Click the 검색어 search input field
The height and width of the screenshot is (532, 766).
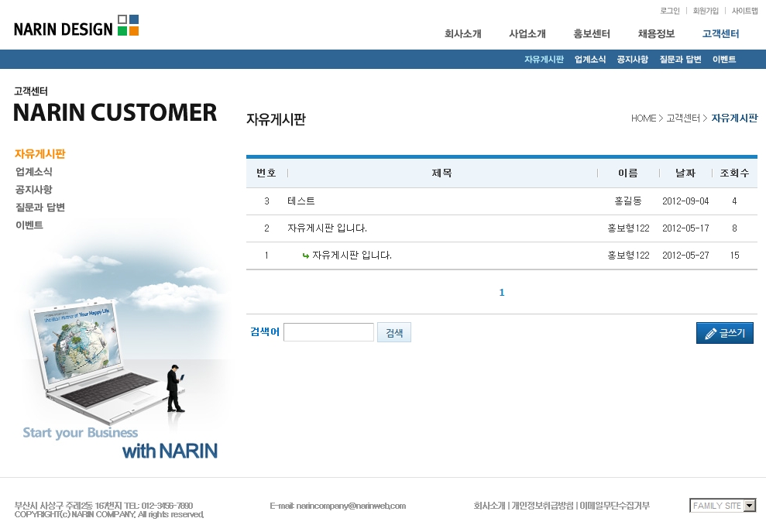tap(328, 332)
